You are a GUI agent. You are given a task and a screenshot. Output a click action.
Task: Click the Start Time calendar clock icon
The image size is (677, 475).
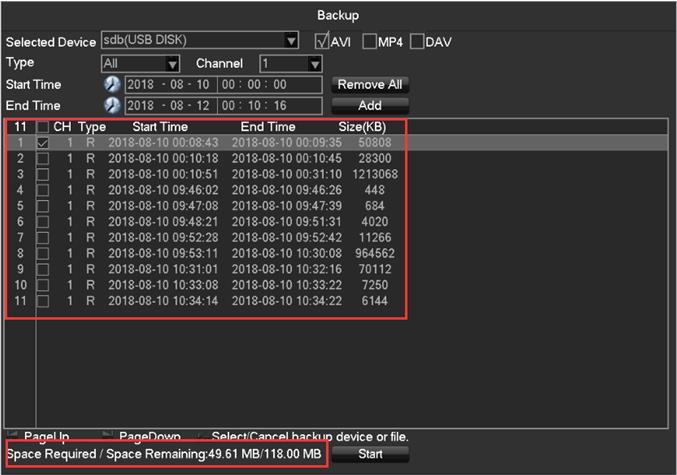point(112,85)
